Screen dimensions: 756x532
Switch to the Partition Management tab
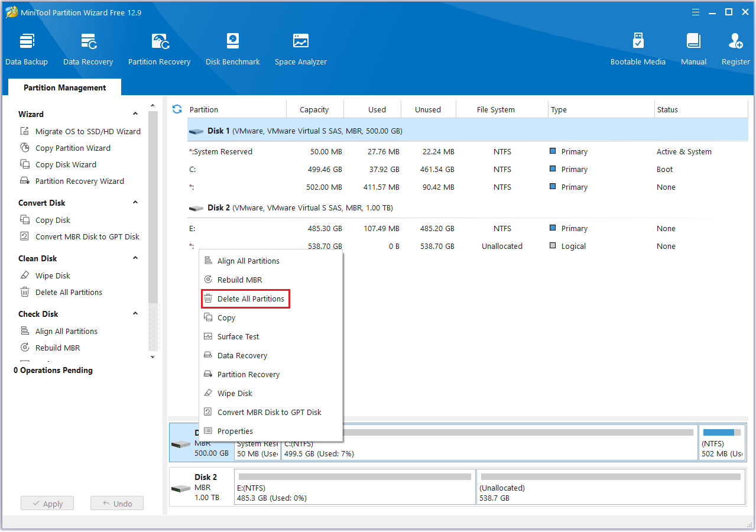(x=64, y=87)
